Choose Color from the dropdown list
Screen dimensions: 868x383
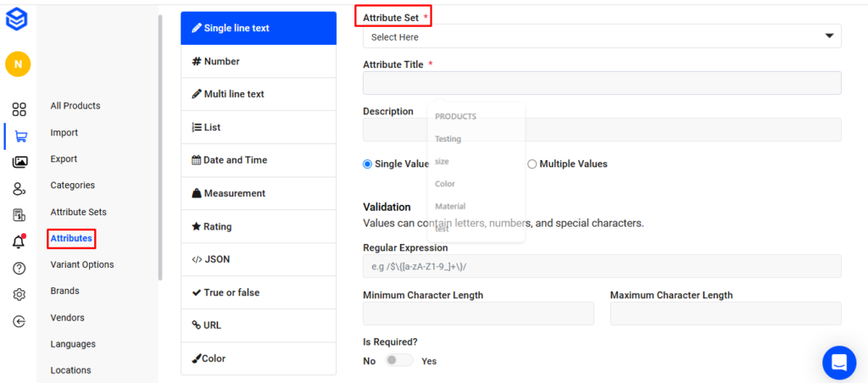445,184
